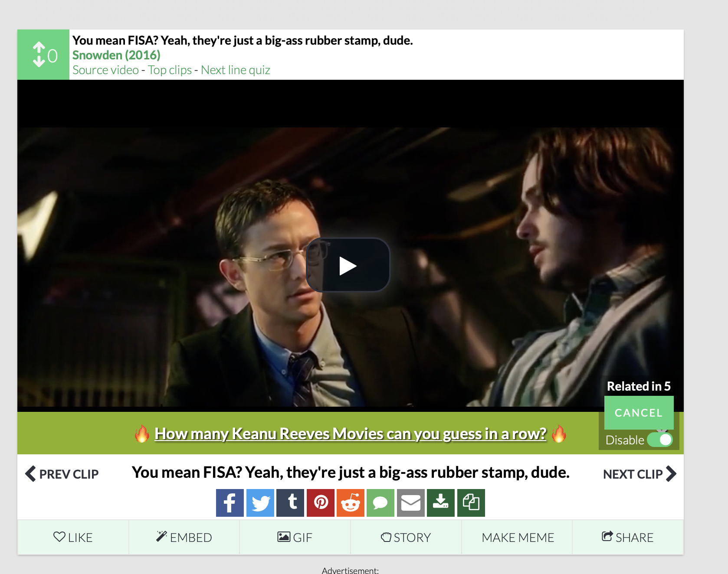Email the clip with the envelope icon
The height and width of the screenshot is (574, 728).
pyautogui.click(x=411, y=503)
